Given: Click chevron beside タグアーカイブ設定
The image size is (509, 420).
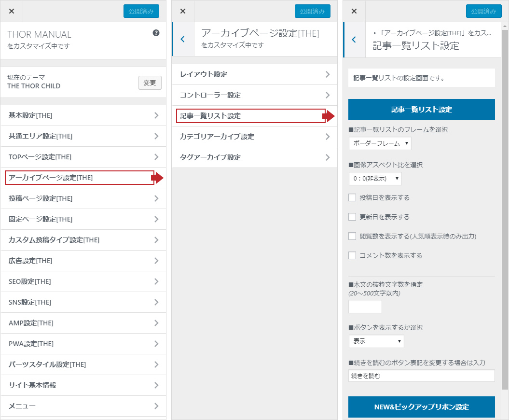Looking at the screenshot, I should coord(327,157).
